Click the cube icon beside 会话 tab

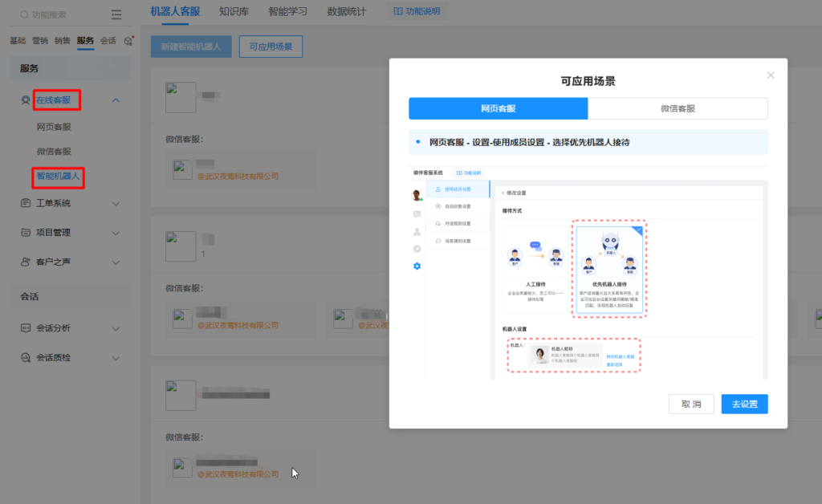(x=128, y=41)
